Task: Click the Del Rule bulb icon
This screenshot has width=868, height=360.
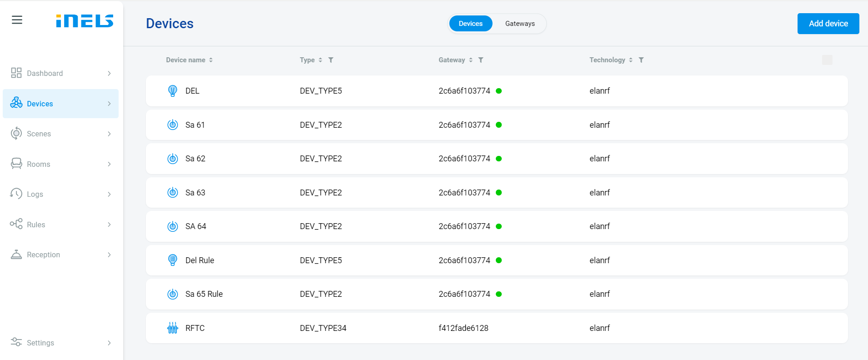Action: pyautogui.click(x=173, y=260)
